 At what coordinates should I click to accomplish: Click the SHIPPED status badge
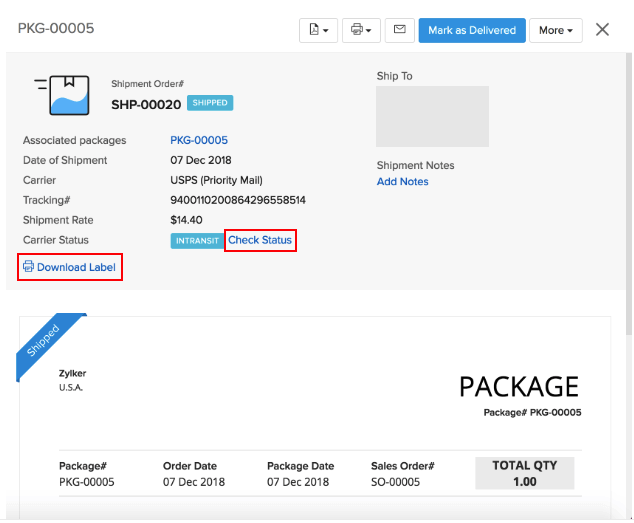click(x=210, y=103)
